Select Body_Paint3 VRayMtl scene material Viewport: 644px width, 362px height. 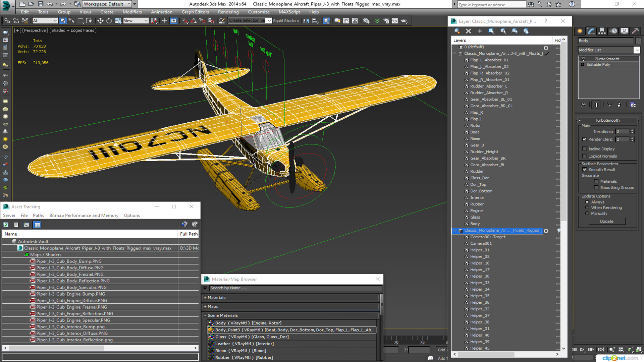(x=291, y=330)
